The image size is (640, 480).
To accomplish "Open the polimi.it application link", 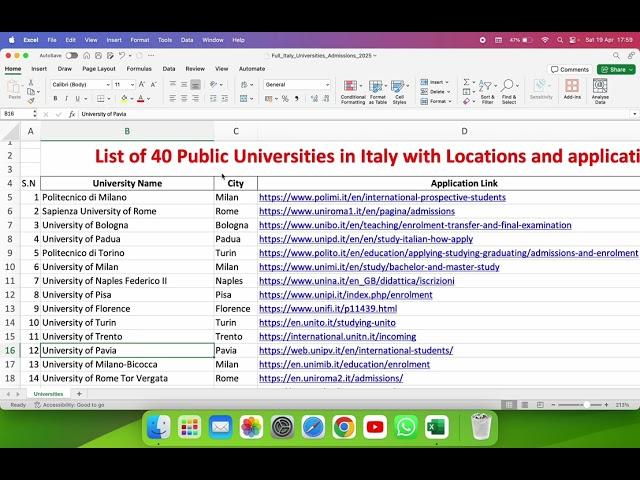I will (x=382, y=198).
